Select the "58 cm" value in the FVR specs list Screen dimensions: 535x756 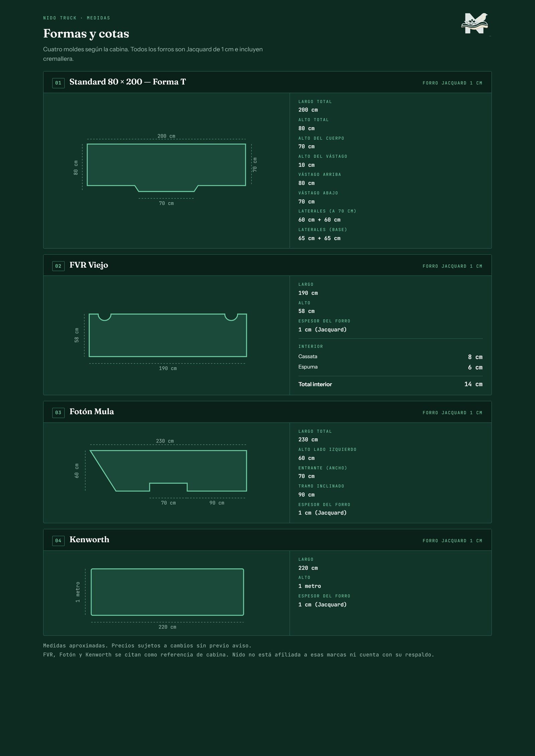(x=306, y=311)
